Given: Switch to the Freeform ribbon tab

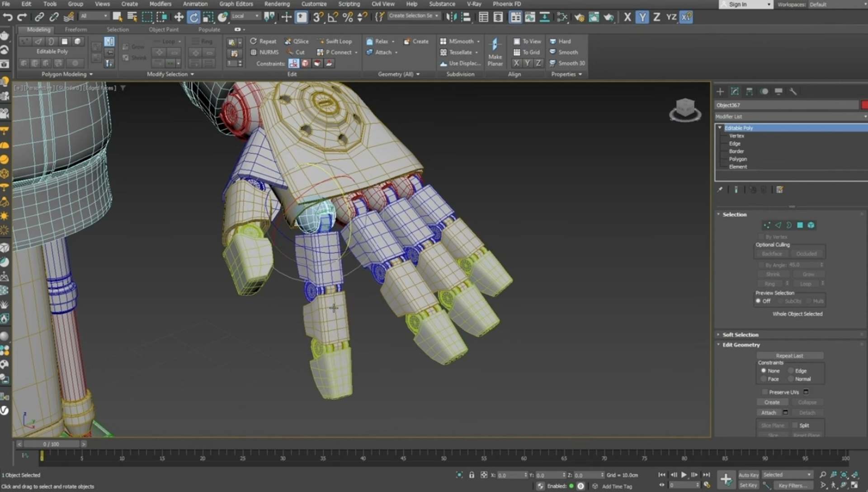Looking at the screenshot, I should (x=75, y=29).
